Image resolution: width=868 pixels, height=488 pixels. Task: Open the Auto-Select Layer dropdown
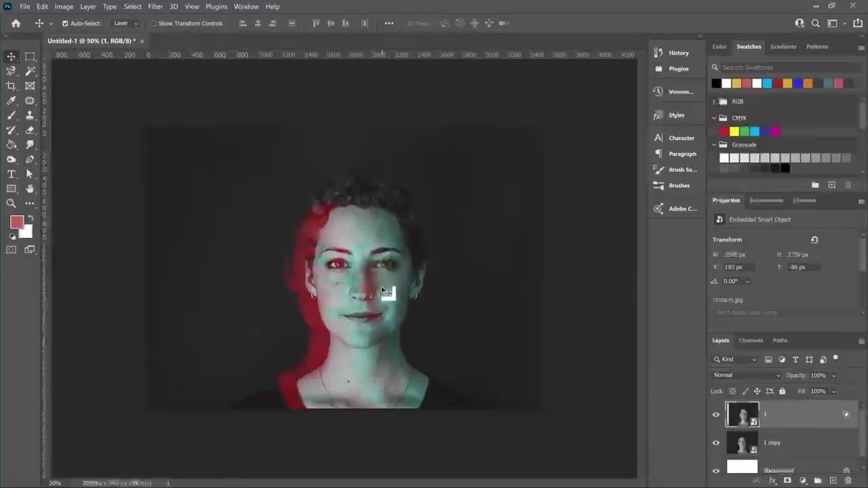pyautogui.click(x=125, y=23)
